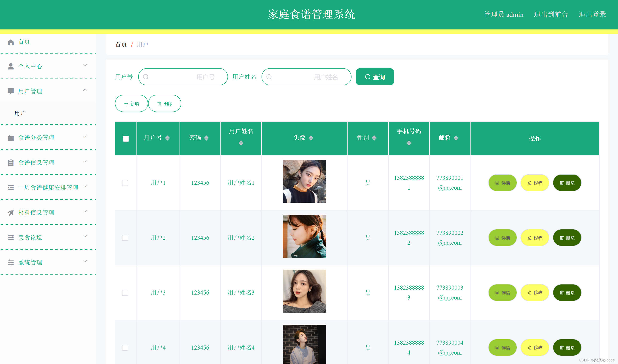The width and height of the screenshot is (618, 364).
Task: Select the checkbox for 用户1 row
Action: [125, 183]
